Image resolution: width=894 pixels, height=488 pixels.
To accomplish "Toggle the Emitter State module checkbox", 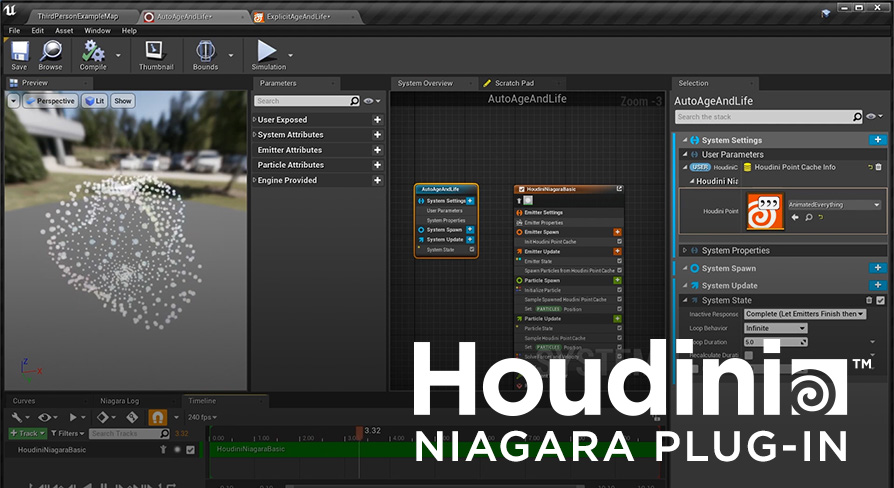I will [x=619, y=261].
